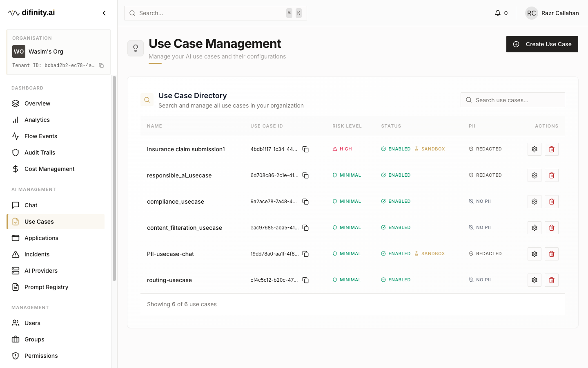Open settings for compliance_usecase
The height and width of the screenshot is (368, 588).
tap(535, 202)
